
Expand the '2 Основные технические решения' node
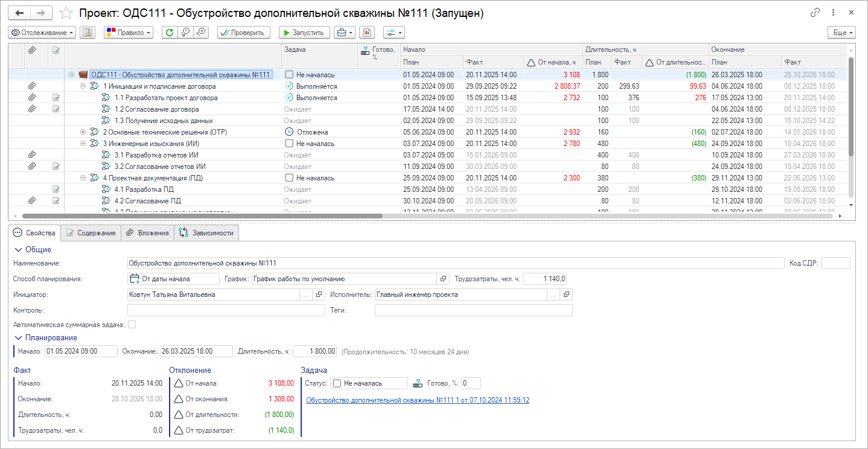pyautogui.click(x=83, y=132)
